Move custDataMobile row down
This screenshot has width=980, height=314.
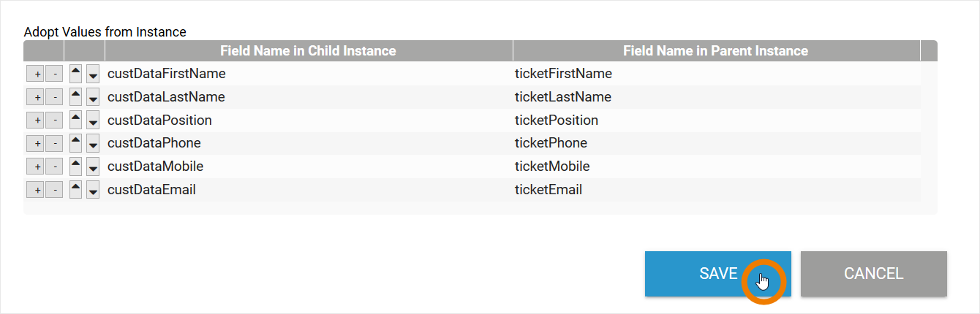click(93, 167)
